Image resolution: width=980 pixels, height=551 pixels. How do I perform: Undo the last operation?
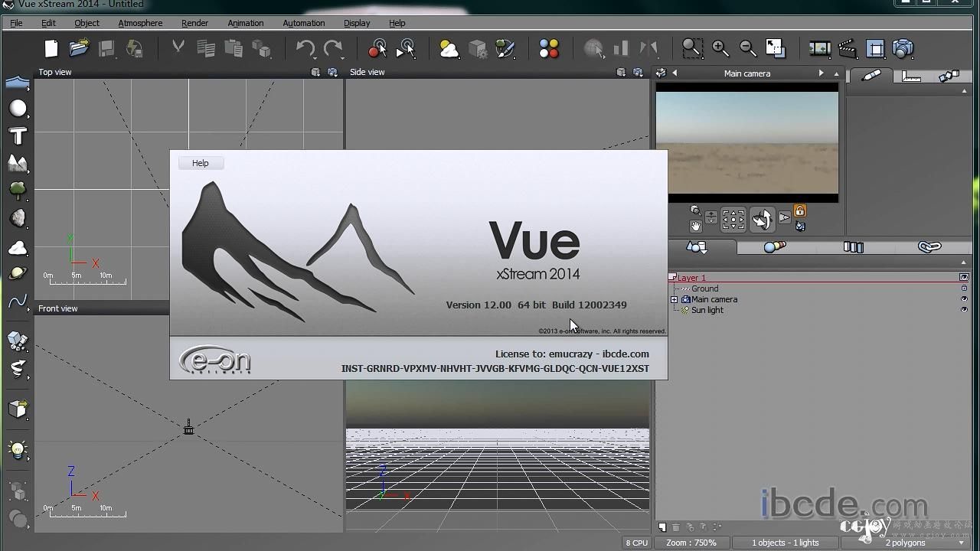click(305, 49)
